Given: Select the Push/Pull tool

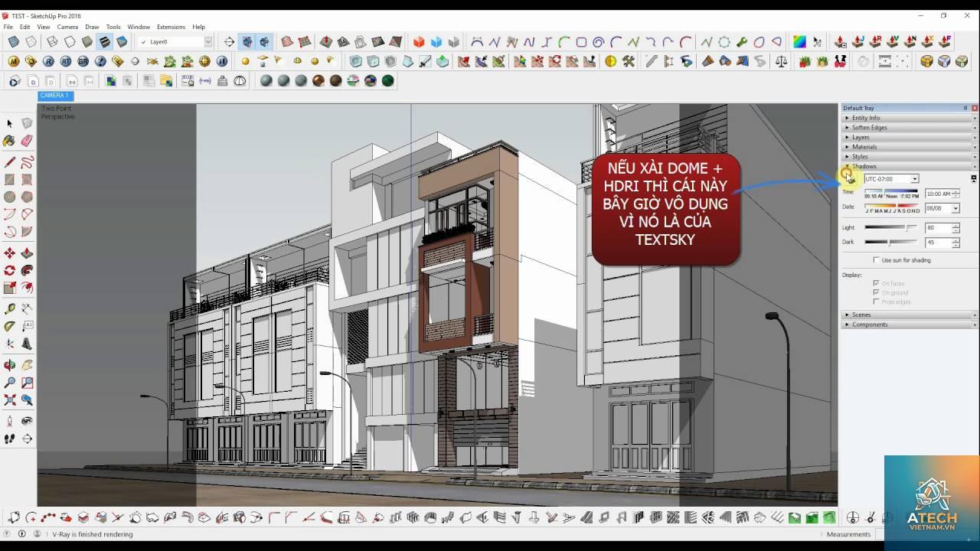Looking at the screenshot, I should click(x=27, y=253).
